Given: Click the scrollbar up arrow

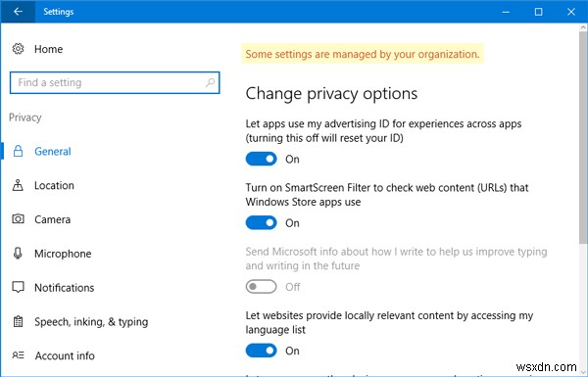Looking at the screenshot, I should 583,27.
